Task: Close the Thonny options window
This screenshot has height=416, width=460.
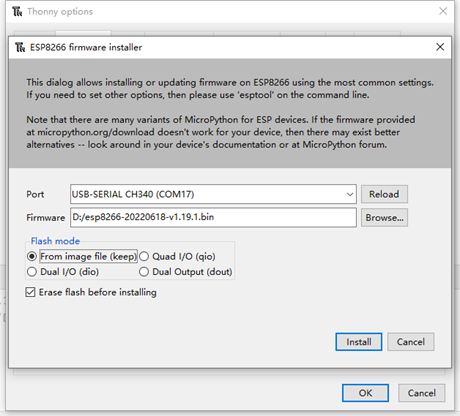Action: pos(443,11)
